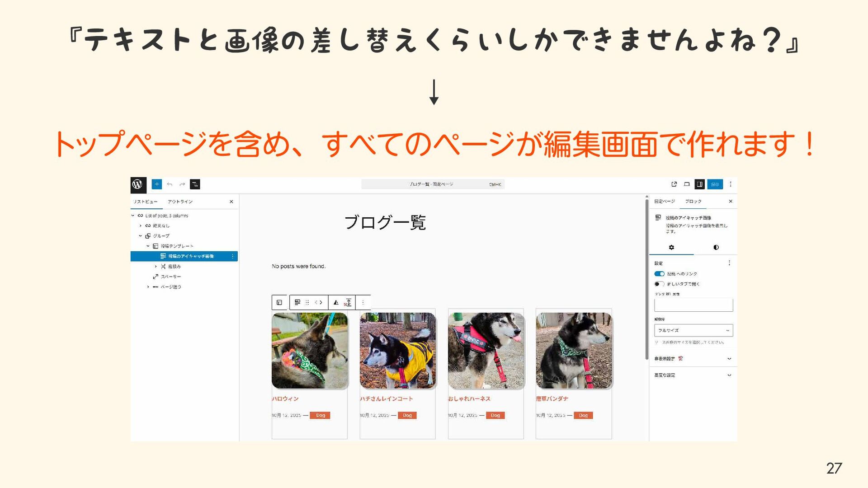Click the blue block inserter plus button

click(x=156, y=184)
